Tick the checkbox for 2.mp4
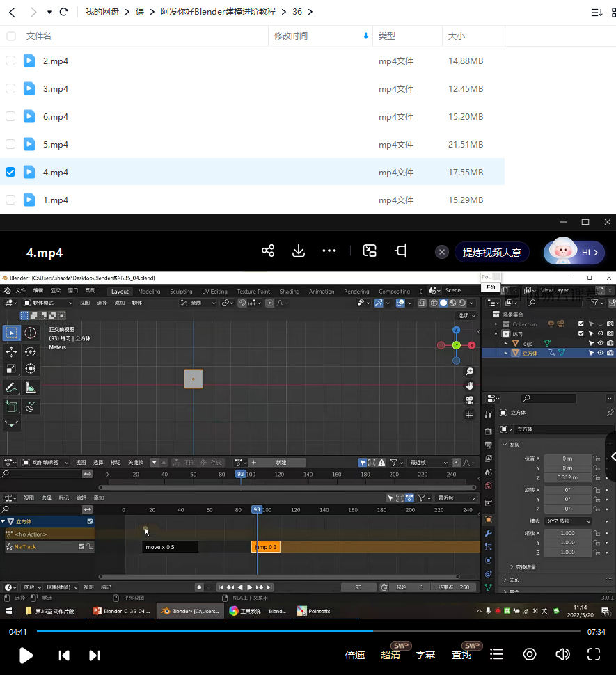Image resolution: width=616 pixels, height=675 pixels. coord(10,61)
